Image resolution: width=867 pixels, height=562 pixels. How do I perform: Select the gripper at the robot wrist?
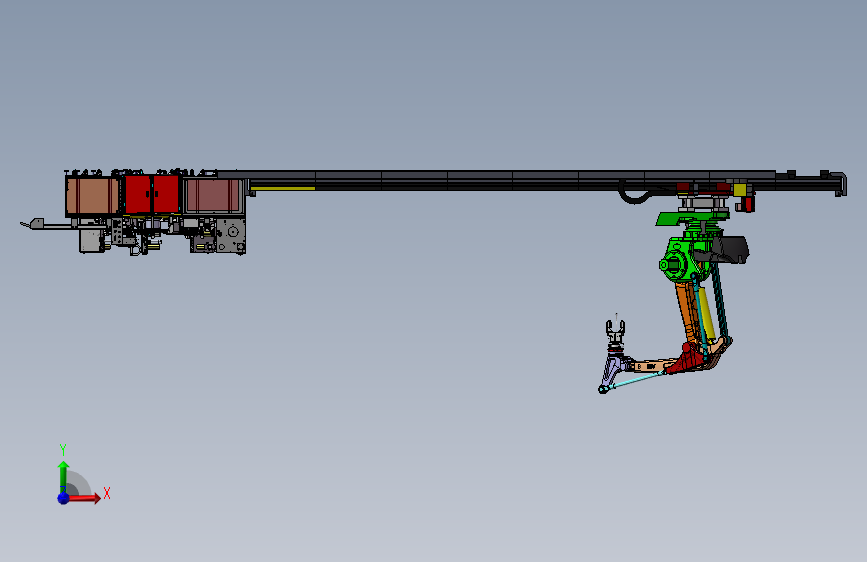click(x=615, y=332)
